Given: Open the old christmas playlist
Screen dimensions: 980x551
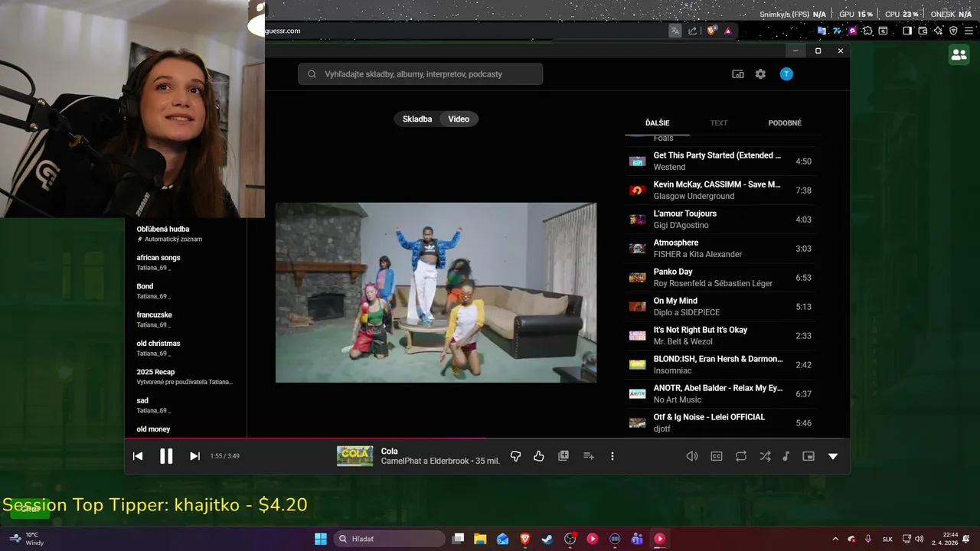Looking at the screenshot, I should pyautogui.click(x=186, y=348).
